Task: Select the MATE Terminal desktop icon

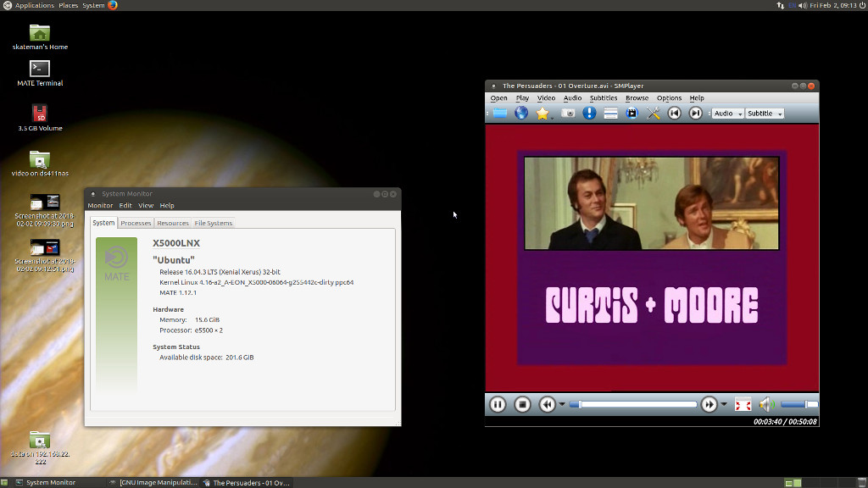Action: tap(40, 73)
